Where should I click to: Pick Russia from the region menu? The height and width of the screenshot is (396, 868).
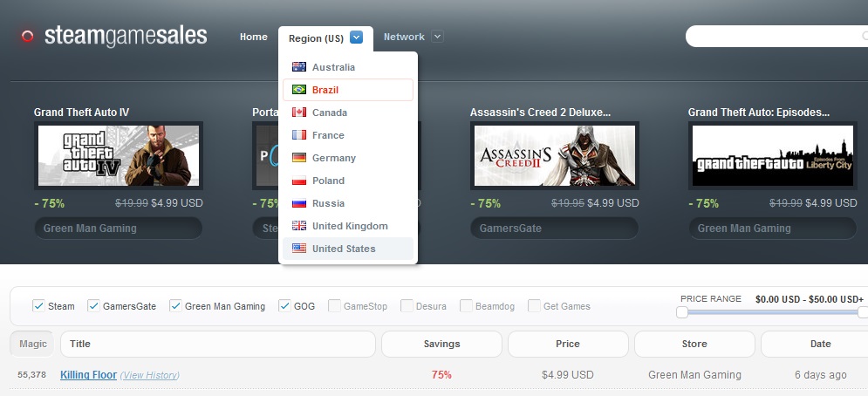[348, 203]
